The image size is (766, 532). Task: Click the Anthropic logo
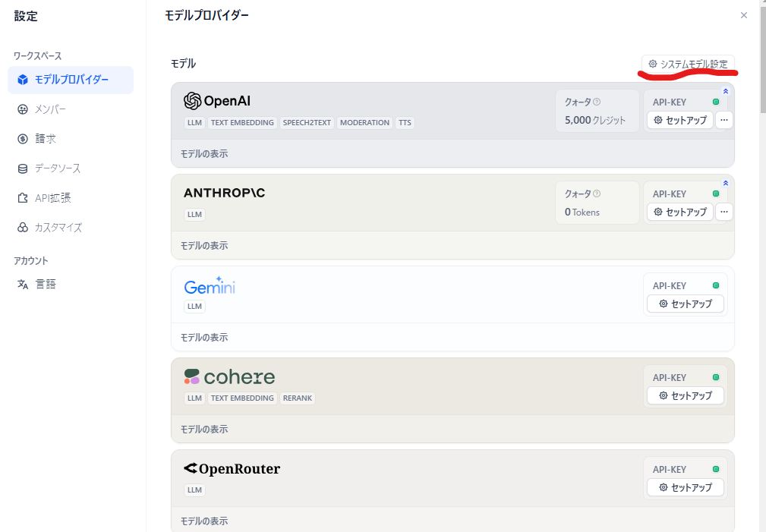click(x=224, y=193)
